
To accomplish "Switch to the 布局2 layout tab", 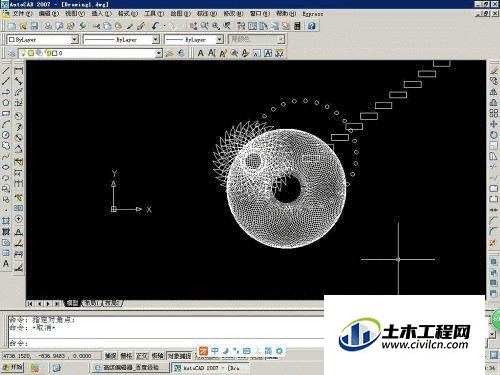I will 112,303.
